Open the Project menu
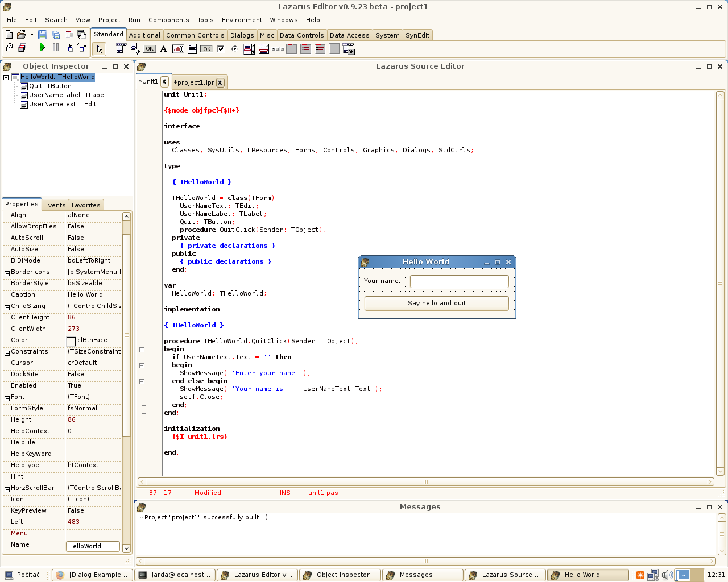Viewport: 728px width, 582px height. [109, 20]
